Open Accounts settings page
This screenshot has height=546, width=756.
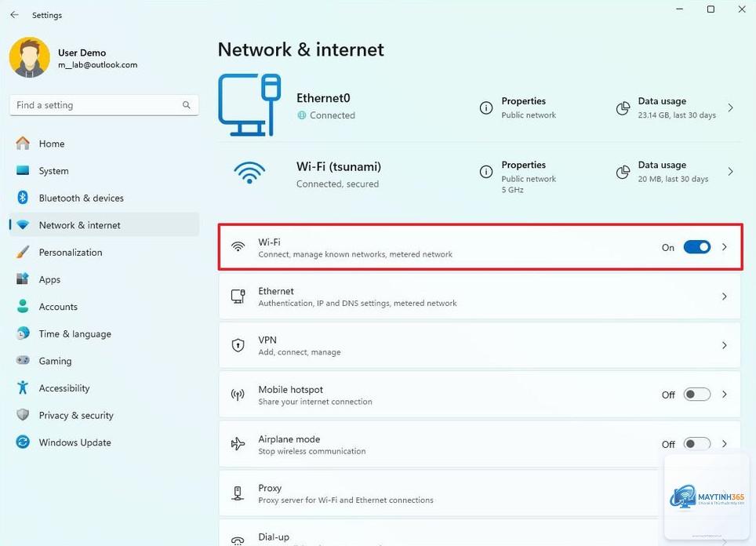tap(104, 306)
